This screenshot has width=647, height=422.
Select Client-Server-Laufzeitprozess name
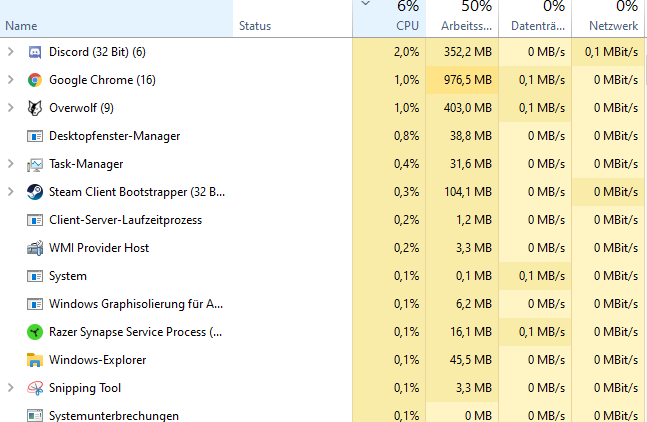pyautogui.click(x=125, y=220)
